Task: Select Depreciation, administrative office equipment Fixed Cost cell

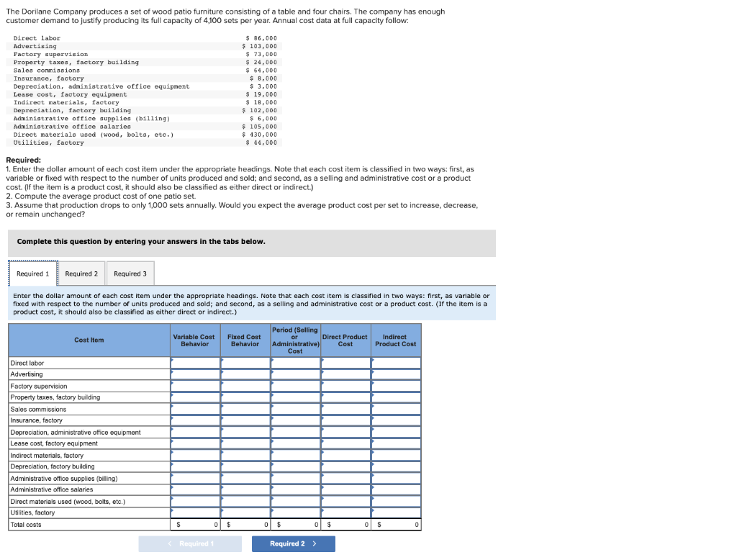Action: [245, 432]
